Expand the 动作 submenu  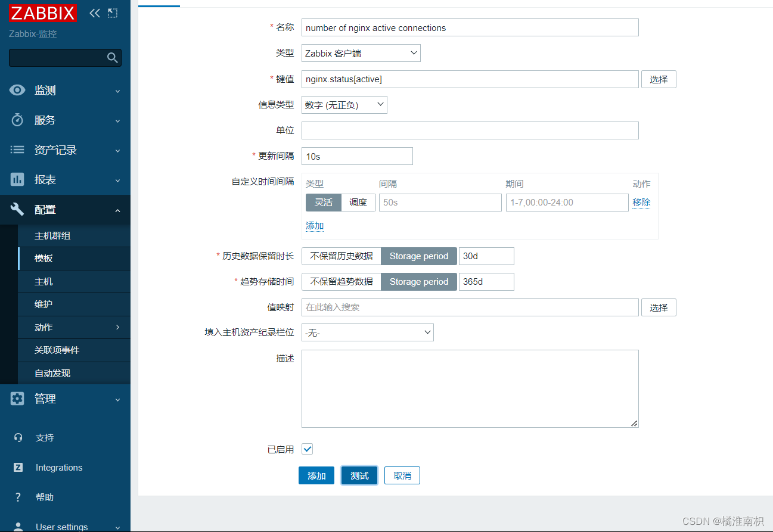point(117,327)
